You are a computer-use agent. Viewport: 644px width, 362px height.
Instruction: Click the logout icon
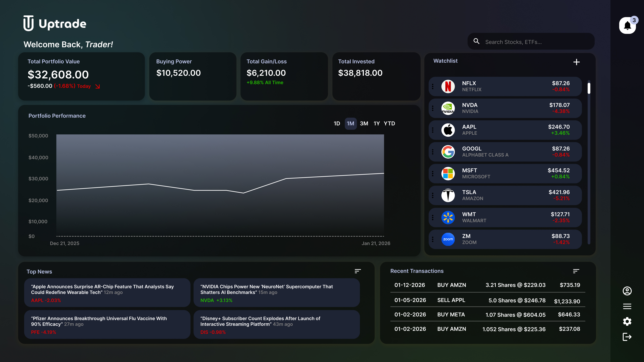point(627,337)
